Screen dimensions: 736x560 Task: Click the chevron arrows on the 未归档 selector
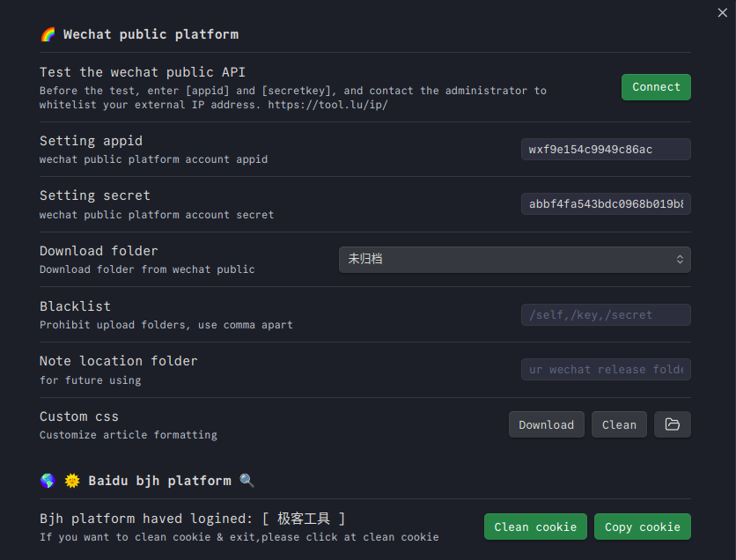pos(680,260)
